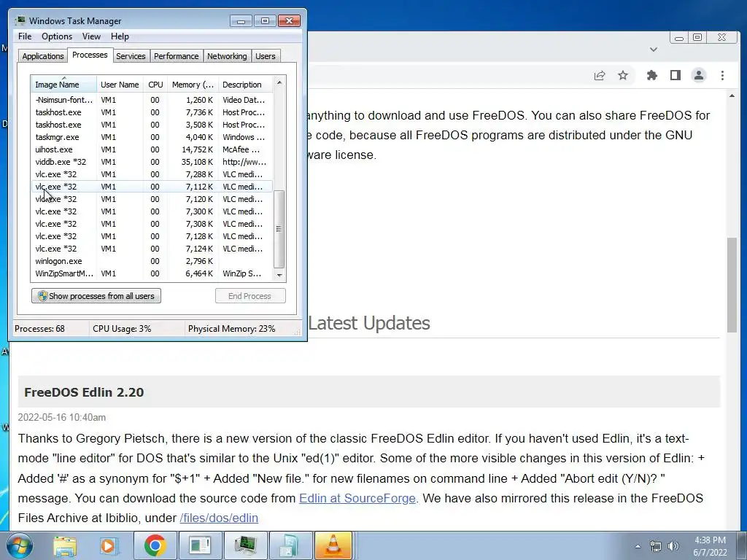Switch to the Users tab
This screenshot has width=747, height=560.
point(266,56)
